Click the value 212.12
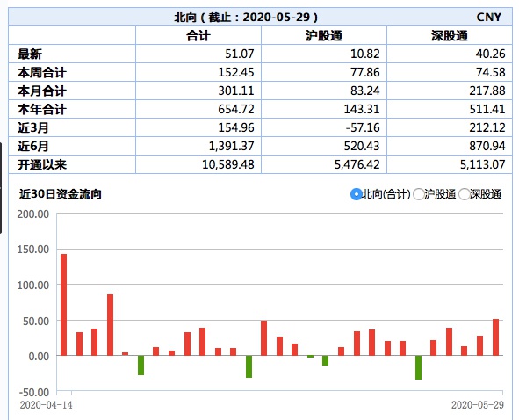 point(487,127)
